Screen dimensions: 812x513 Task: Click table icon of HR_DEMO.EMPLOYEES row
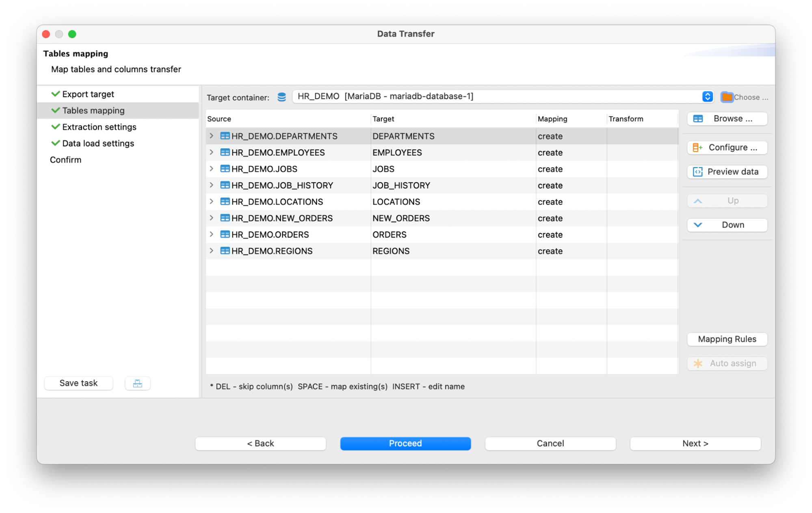(x=225, y=152)
